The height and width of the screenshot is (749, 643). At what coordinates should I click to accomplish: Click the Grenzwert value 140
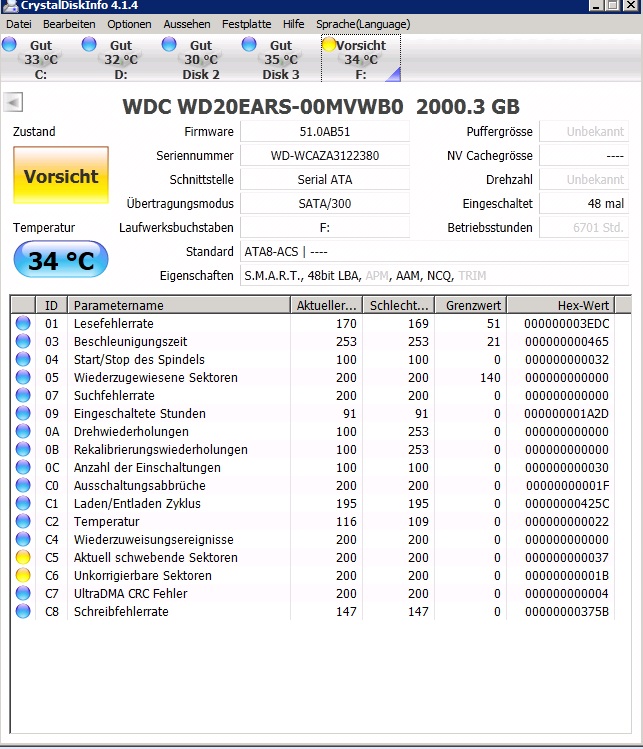tap(490, 378)
